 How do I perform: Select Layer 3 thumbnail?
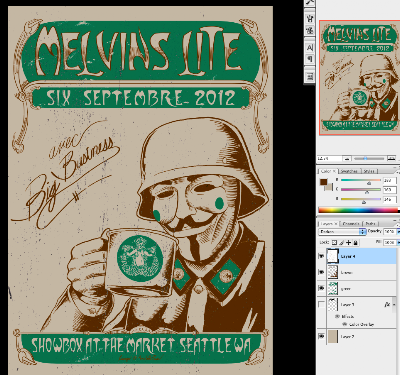(x=333, y=304)
